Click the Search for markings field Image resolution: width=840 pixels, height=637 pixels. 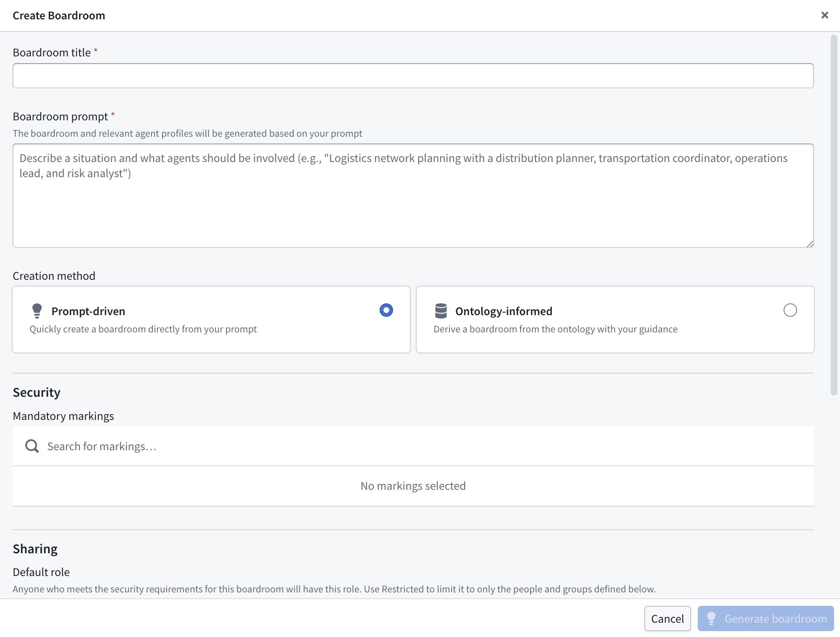[x=413, y=446]
